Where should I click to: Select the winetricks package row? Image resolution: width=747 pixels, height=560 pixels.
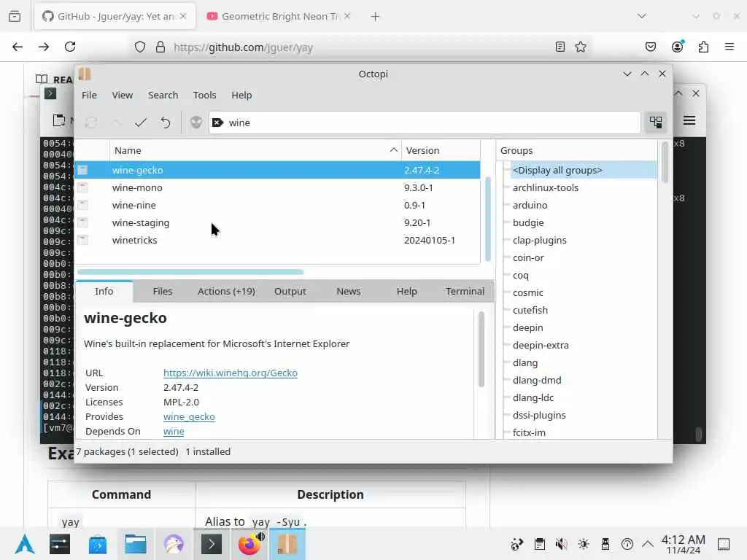277,240
